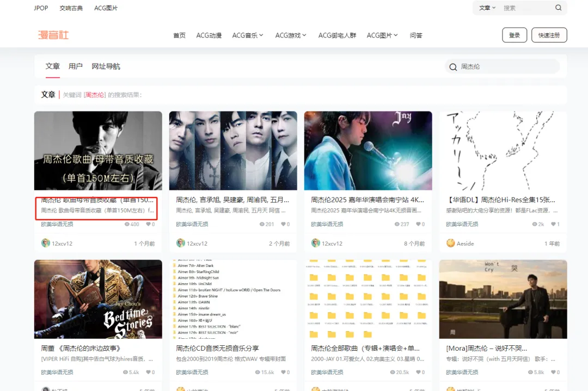Image resolution: width=588 pixels, height=391 pixels.
Task: Click 欧美华语无损 category under 【华语DL】 post
Action: 462,225
